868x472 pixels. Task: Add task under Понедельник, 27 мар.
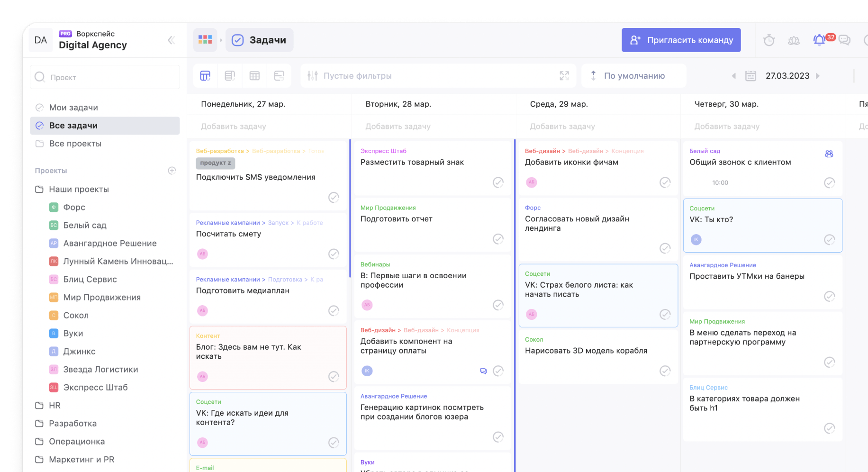pos(234,127)
